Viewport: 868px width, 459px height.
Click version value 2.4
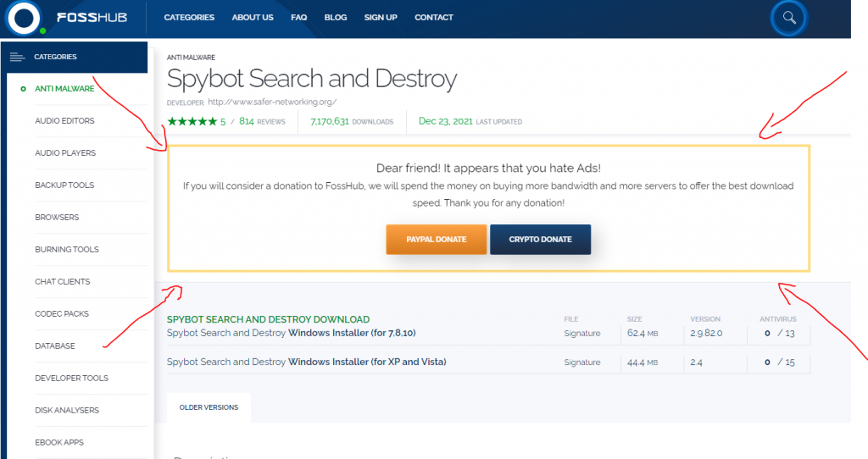pyautogui.click(x=696, y=362)
